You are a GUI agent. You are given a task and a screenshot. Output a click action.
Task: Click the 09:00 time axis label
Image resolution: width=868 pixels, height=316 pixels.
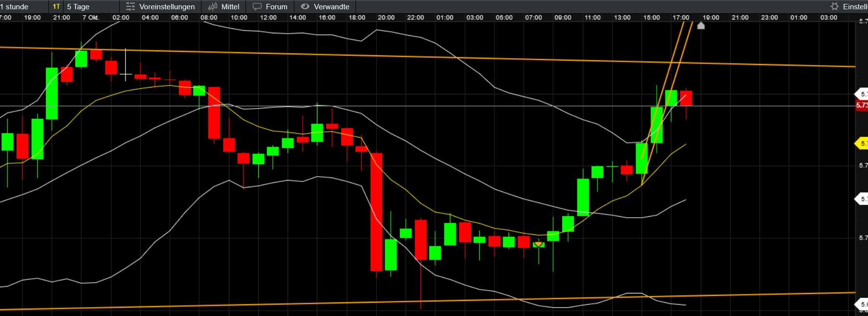pyautogui.click(x=562, y=18)
